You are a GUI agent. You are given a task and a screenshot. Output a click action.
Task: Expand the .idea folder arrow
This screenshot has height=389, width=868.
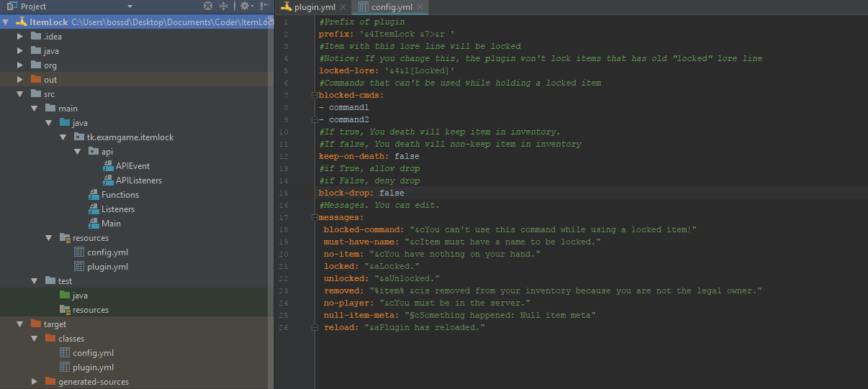20,37
